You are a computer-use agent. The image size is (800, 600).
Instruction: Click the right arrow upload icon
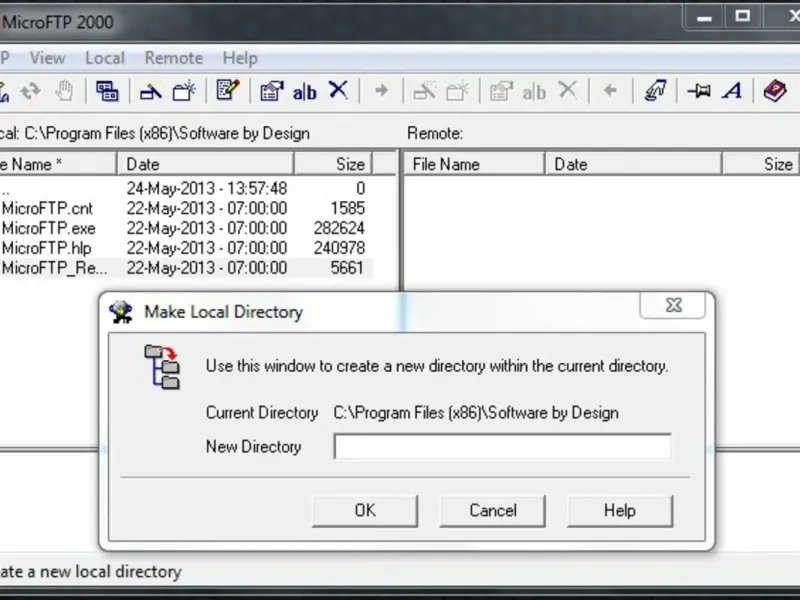(381, 91)
